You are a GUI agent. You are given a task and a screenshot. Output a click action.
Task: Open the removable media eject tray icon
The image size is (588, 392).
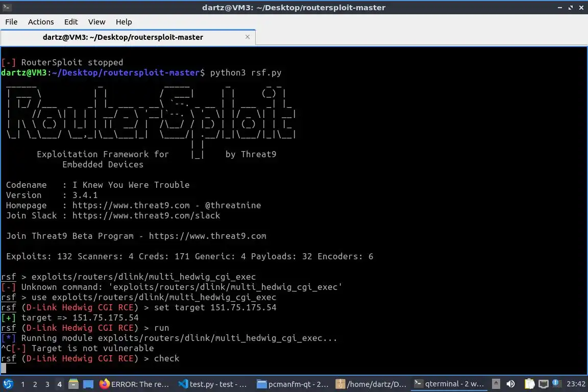click(x=496, y=384)
